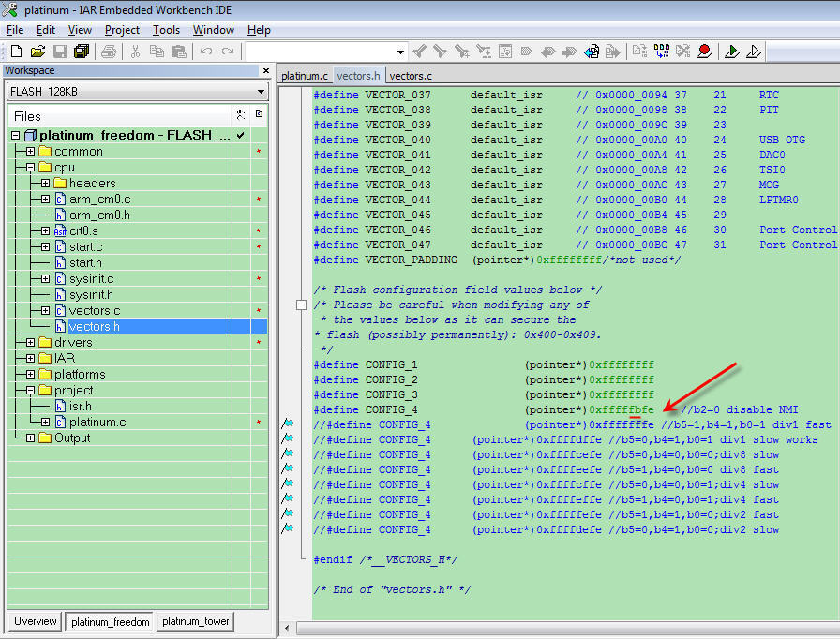Open a file with the folder icon
The height and width of the screenshot is (639, 840).
pos(38,52)
